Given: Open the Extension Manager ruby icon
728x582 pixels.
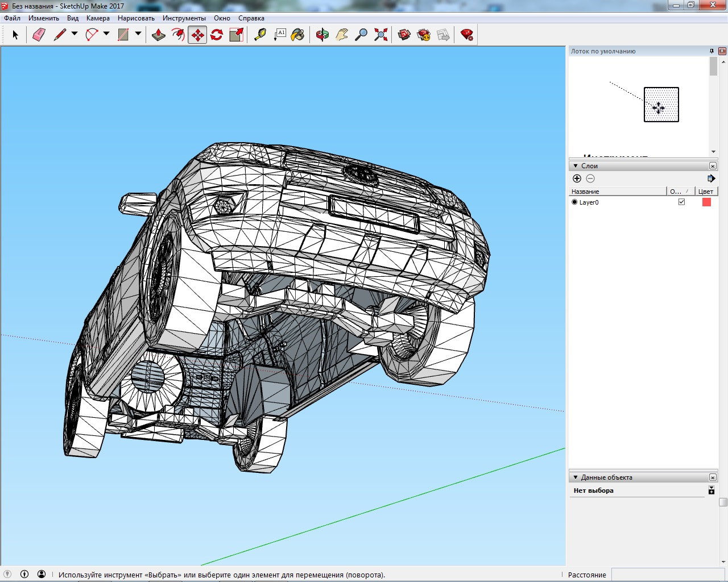Looking at the screenshot, I should (x=467, y=35).
